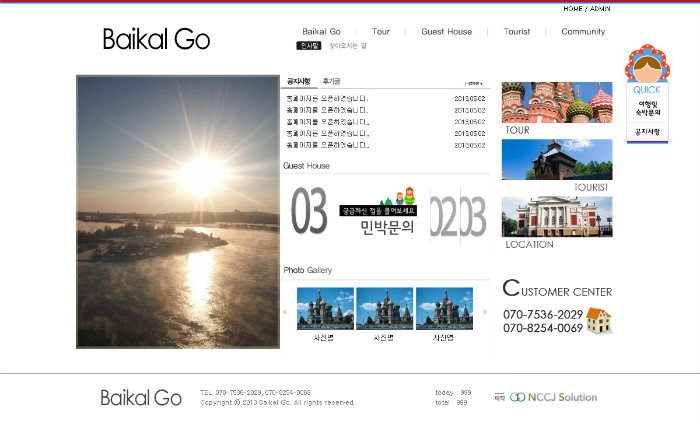
Task: Open the Tour navigation menu
Action: [381, 32]
